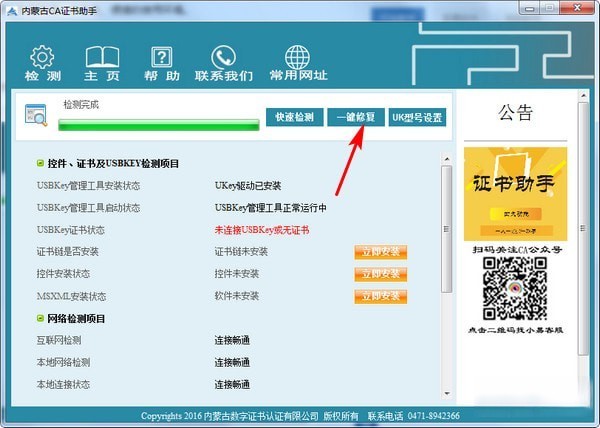This screenshot has width=600, height=428.
Task: Click the green detection progress bar
Action: (158, 125)
